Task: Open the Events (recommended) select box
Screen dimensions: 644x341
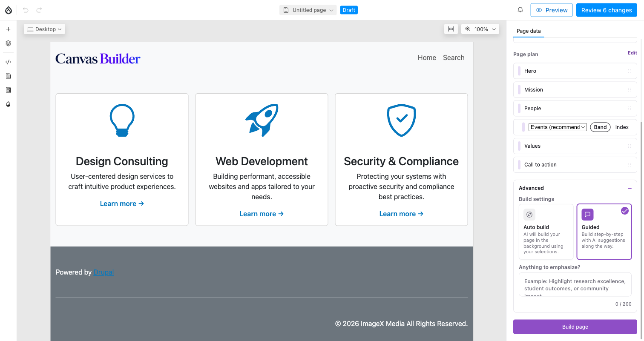Action: pyautogui.click(x=558, y=127)
